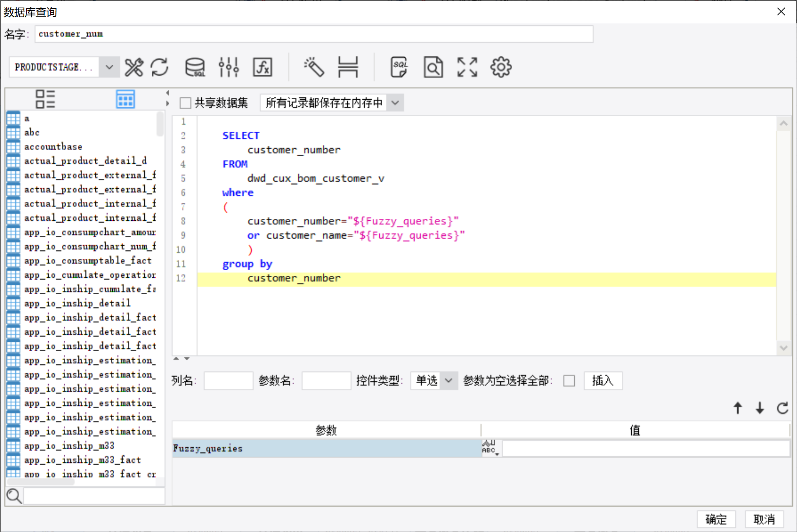797x532 pixels.
Task: Open the parameter sliders settings icon
Action: [x=229, y=67]
